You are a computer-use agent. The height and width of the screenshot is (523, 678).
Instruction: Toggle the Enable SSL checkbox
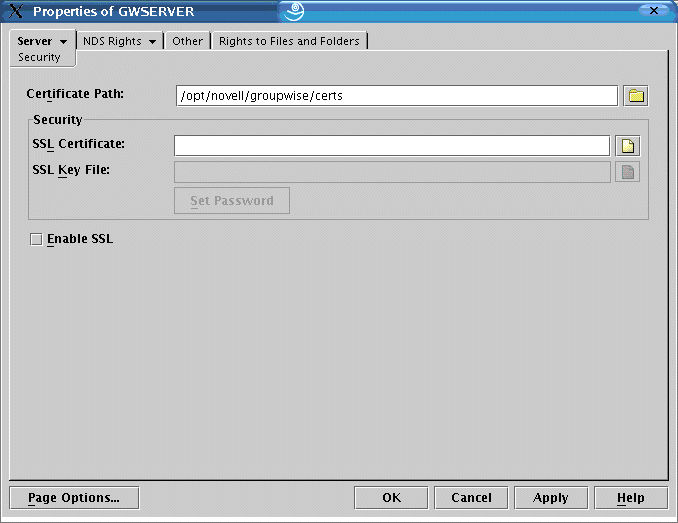point(37,239)
